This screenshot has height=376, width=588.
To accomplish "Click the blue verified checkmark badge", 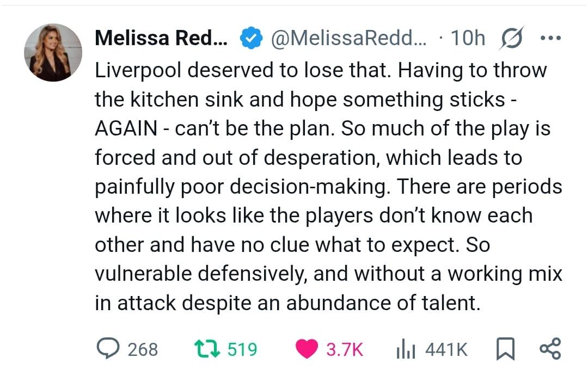I will click(249, 39).
